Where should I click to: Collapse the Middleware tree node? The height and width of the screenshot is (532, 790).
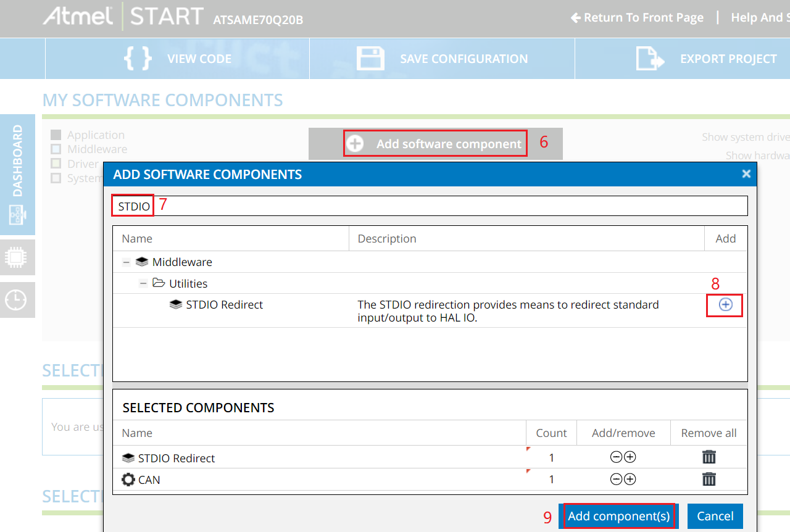[126, 262]
